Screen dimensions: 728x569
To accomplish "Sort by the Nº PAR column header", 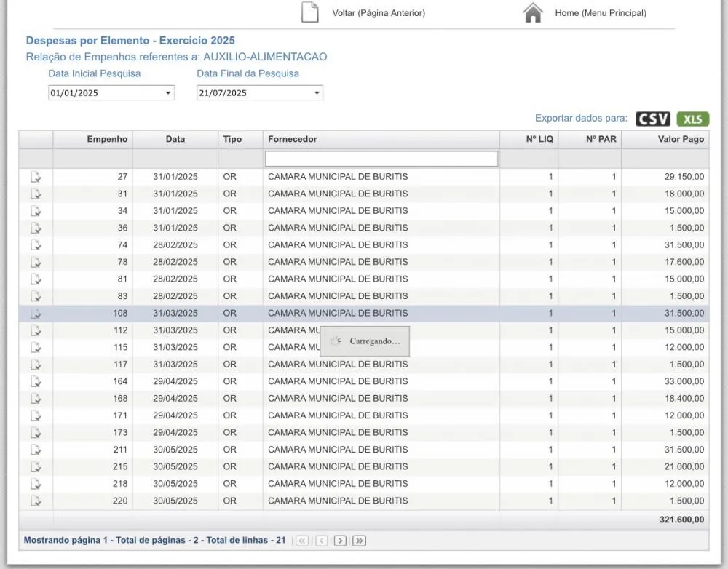I will tap(590, 139).
